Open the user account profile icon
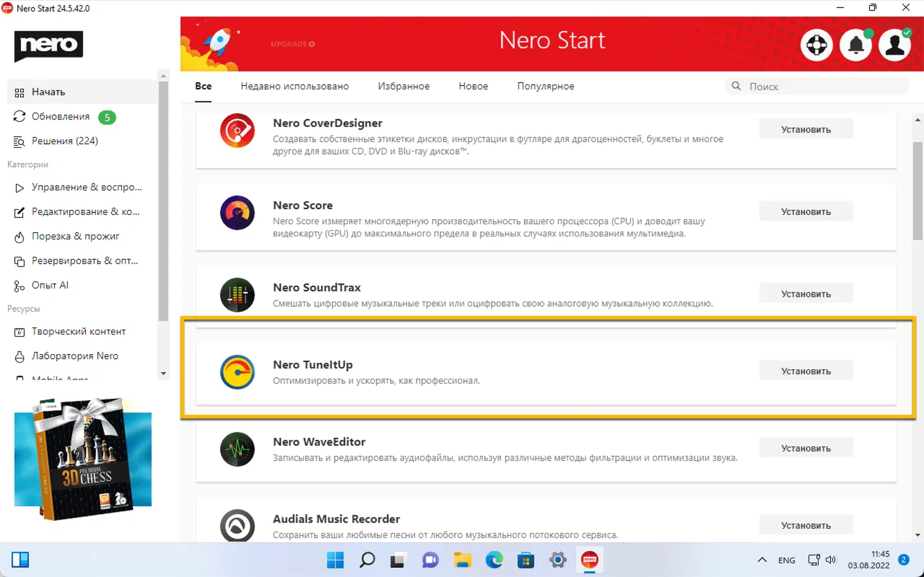 [x=895, y=45]
